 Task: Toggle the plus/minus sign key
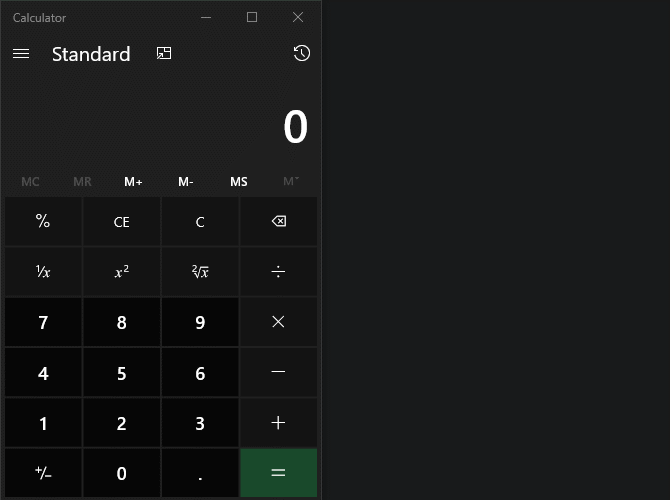pyautogui.click(x=43, y=473)
